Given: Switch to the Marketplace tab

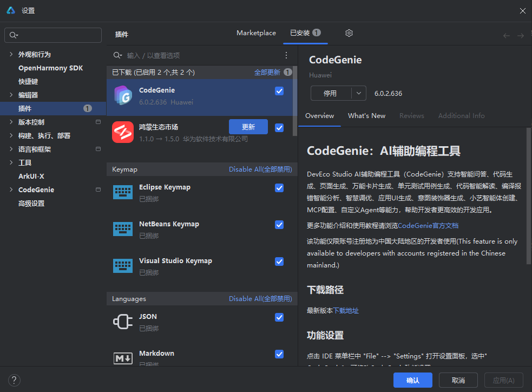Looking at the screenshot, I should point(256,32).
